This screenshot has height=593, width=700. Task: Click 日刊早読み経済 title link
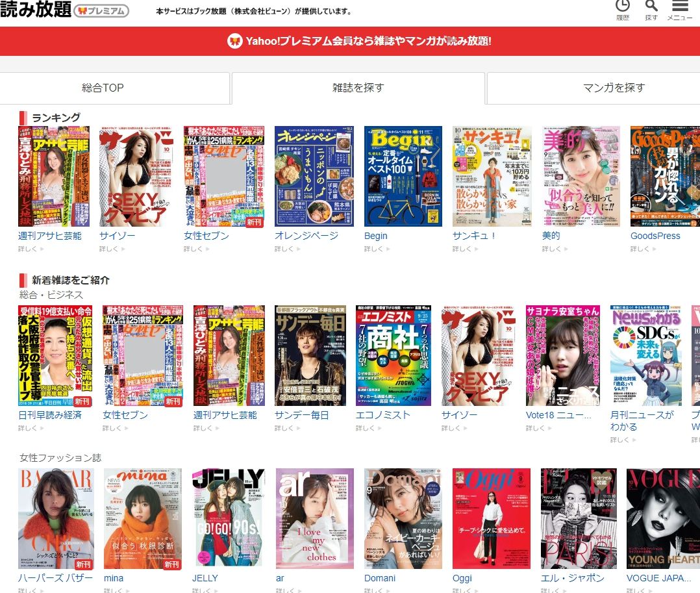50,415
